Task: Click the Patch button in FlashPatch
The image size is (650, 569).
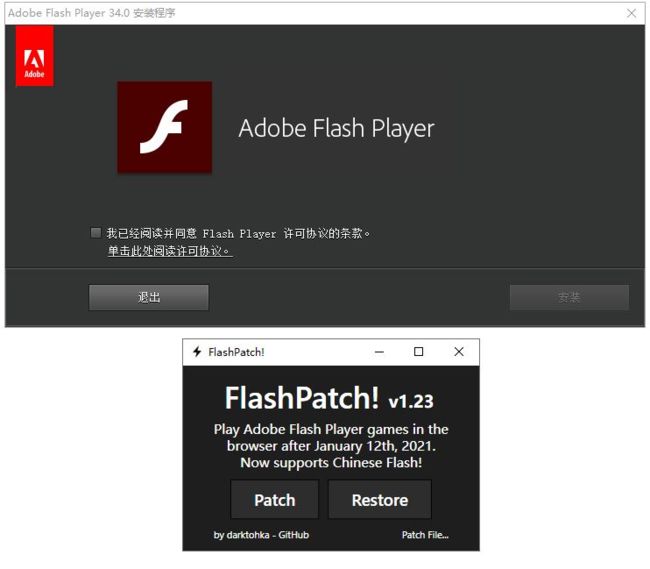Action: (275, 500)
